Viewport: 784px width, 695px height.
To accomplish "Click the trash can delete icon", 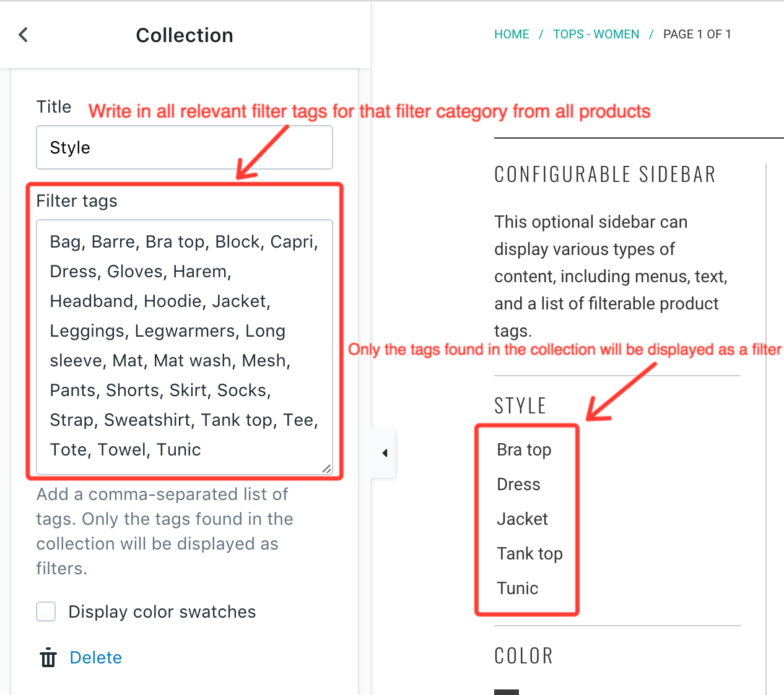I will (48, 657).
